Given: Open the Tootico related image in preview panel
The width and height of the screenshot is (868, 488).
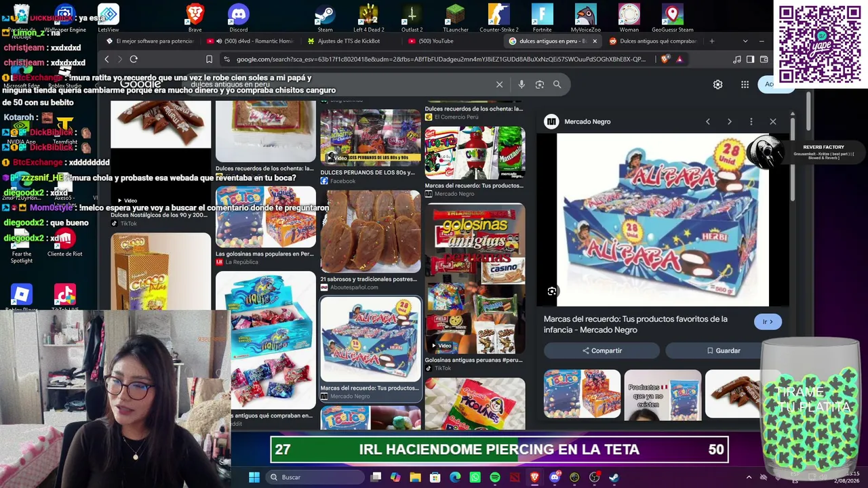Looking at the screenshot, I should (x=582, y=394).
